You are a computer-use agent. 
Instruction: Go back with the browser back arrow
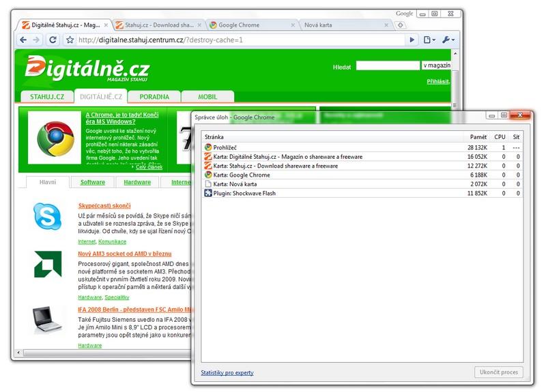click(23, 40)
